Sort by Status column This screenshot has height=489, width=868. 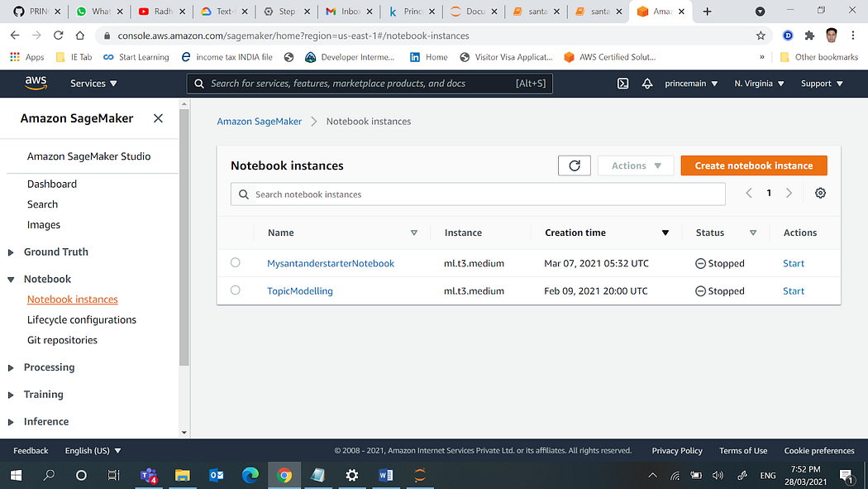(x=753, y=233)
